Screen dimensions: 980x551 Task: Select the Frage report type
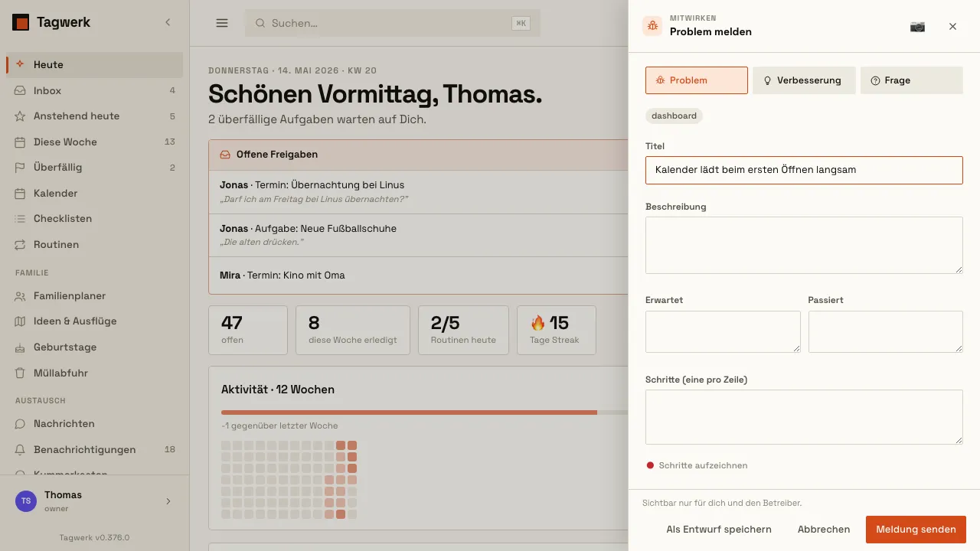(x=911, y=80)
